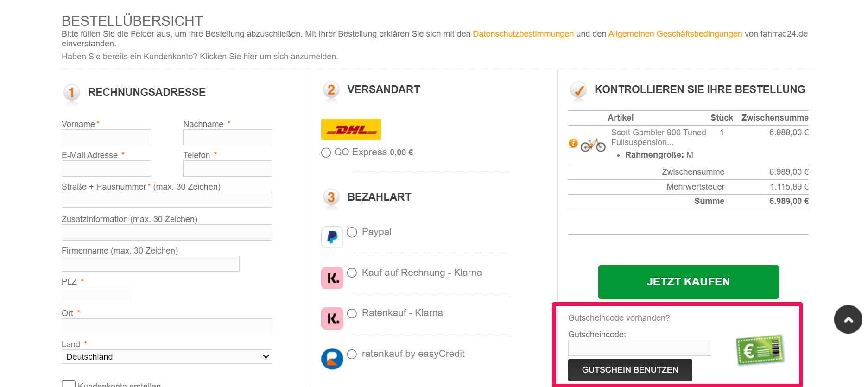
Task: Click the scroll-to-top arrow button
Action: tap(848, 319)
